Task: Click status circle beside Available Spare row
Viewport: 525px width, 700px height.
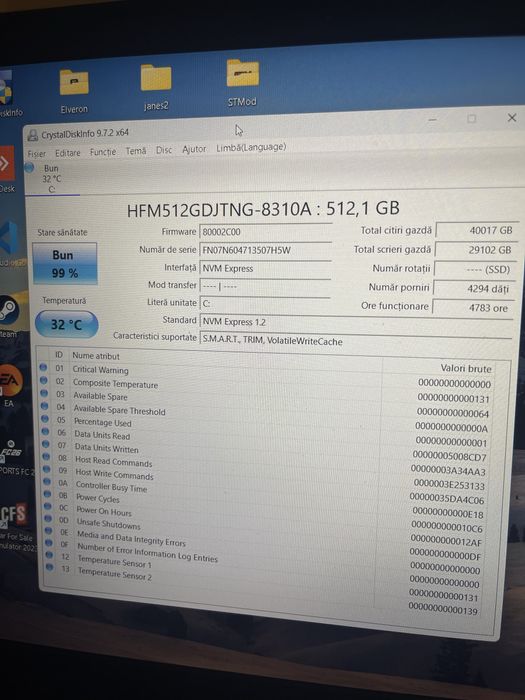Action: click(x=44, y=393)
